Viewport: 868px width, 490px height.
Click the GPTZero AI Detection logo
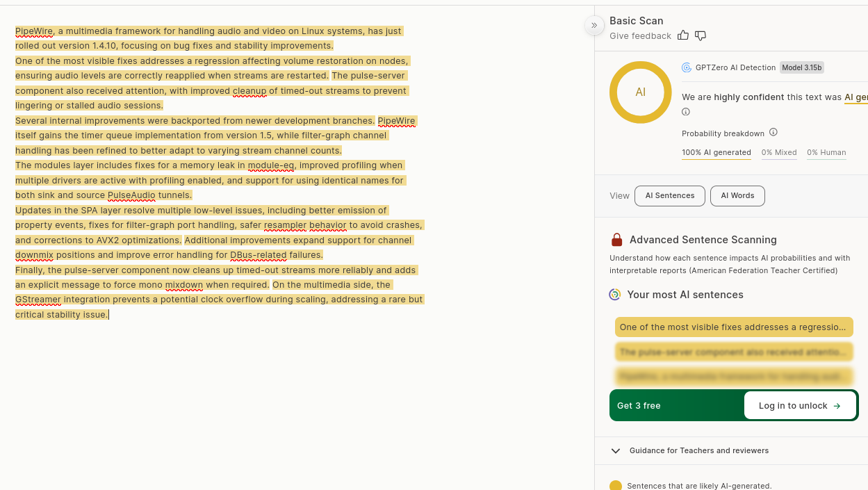687,67
